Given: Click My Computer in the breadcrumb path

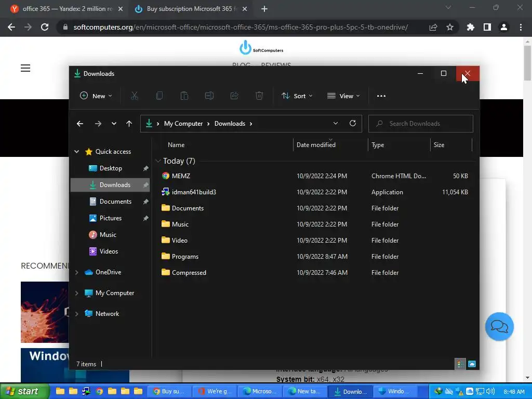Looking at the screenshot, I should [183, 124].
